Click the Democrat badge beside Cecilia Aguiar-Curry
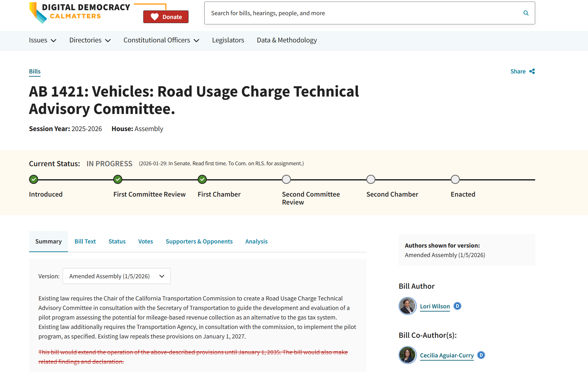Viewport: 588px width, 372px height. tap(481, 355)
